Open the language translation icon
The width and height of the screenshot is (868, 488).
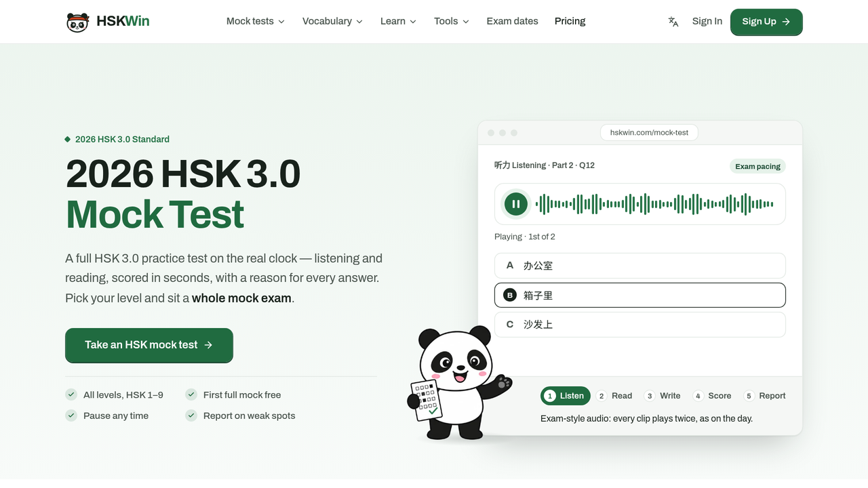click(x=673, y=22)
